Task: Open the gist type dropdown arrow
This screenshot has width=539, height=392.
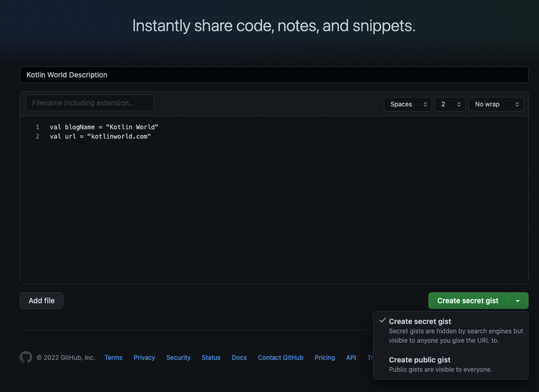Action: 518,301
